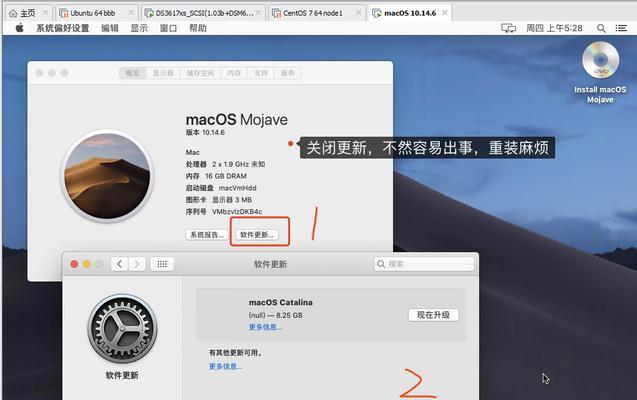The height and width of the screenshot is (400, 637).
Task: Close the macOS 10.14.6 VM tab
Action: (x=445, y=13)
